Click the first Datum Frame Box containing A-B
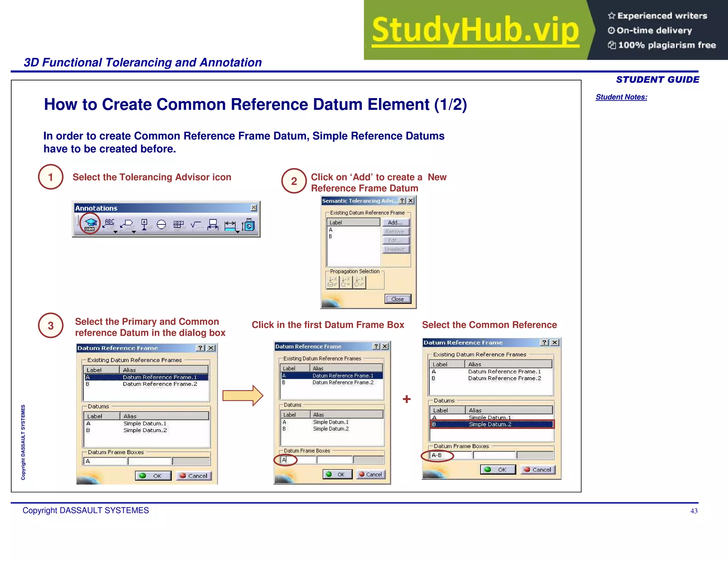Viewport: 728px width, 562px height. click(x=450, y=455)
